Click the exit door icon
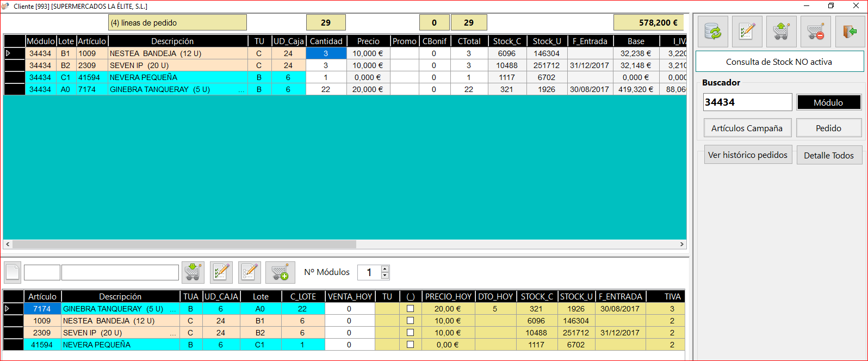Image resolution: width=868 pixels, height=361 pixels. (850, 32)
